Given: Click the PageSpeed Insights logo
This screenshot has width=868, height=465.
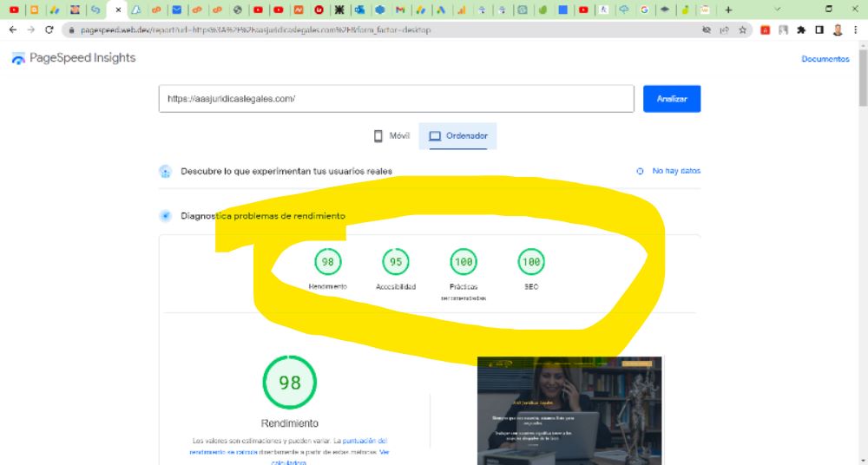Looking at the screenshot, I should pos(74,58).
